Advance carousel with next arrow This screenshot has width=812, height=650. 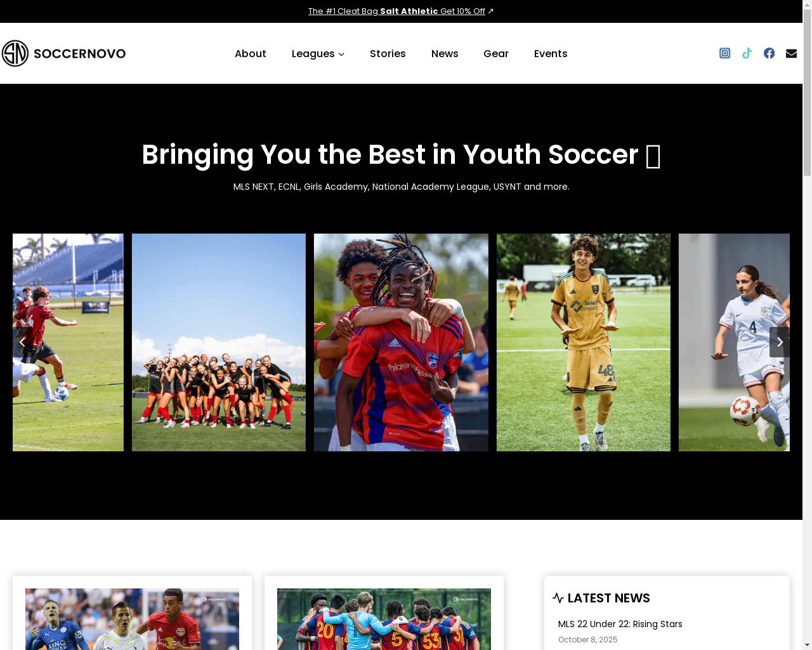[780, 342]
